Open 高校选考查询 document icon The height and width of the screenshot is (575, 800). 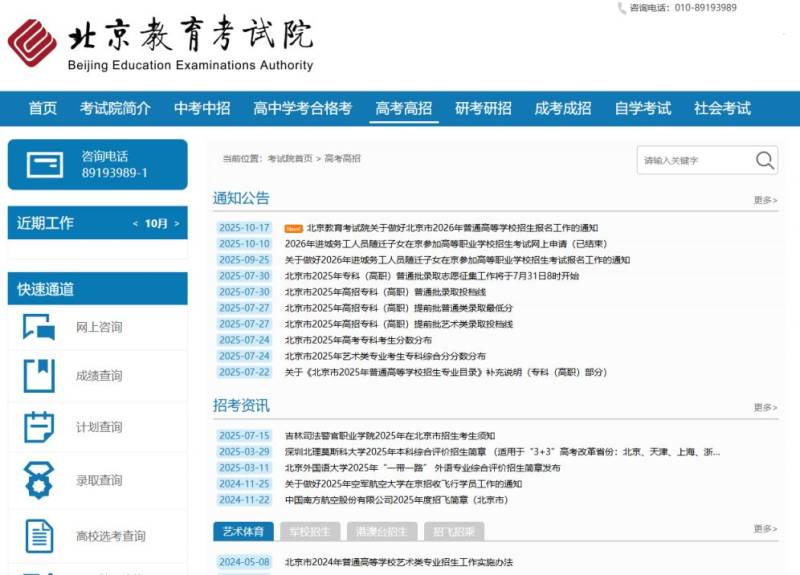(x=39, y=536)
